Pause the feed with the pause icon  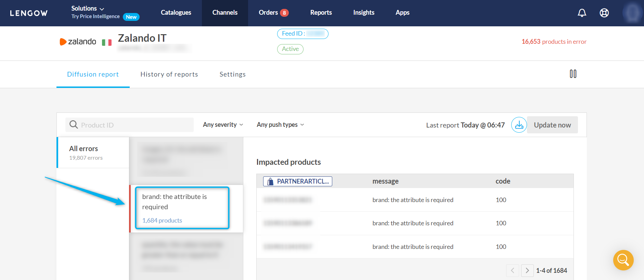point(573,74)
